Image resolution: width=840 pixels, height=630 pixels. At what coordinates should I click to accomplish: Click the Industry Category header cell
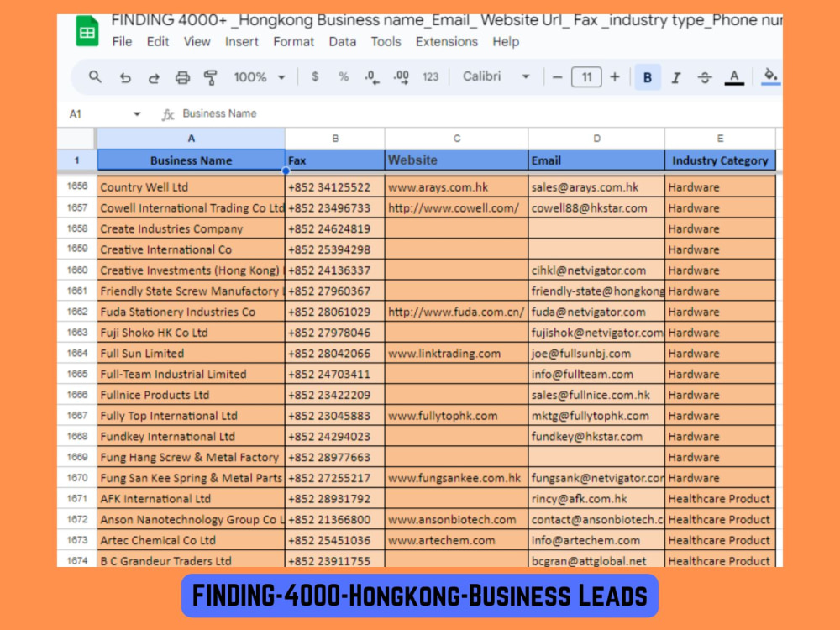point(720,160)
